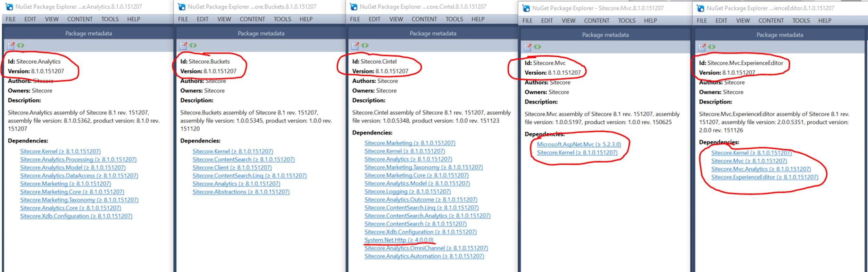Open CONTENT menu in Sitecore.Analytics window

[80, 19]
